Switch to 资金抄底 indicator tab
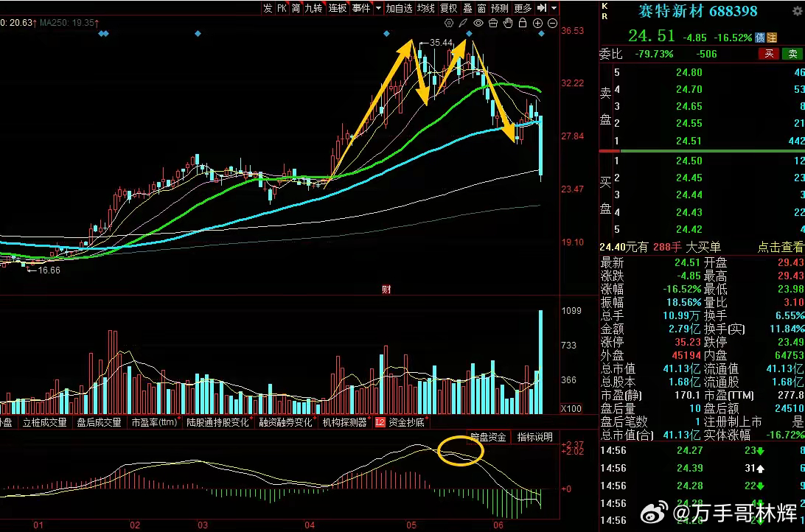805x532 pixels. (x=407, y=422)
